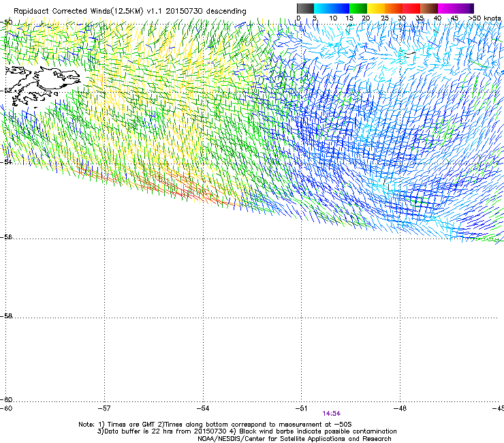
Task: Click the -60 longitude axis label
Action: pos(6,408)
